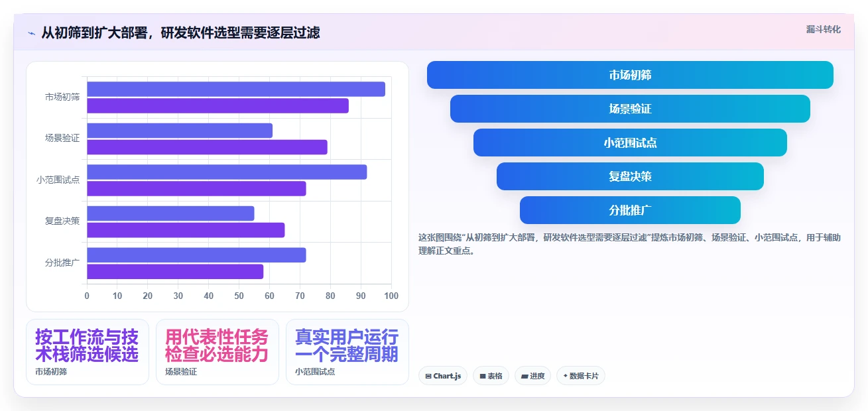Click the purple chart bar for 分批推广
868x411 pixels.
pos(175,271)
